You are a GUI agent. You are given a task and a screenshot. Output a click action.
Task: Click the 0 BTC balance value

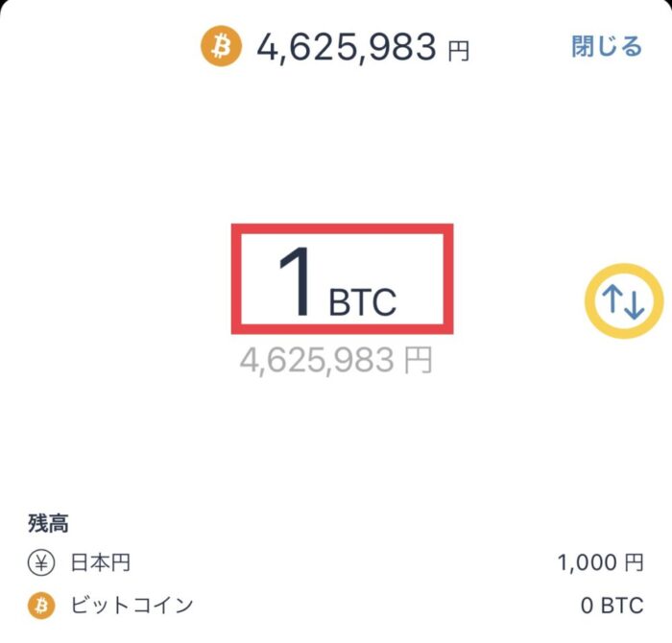(612, 606)
